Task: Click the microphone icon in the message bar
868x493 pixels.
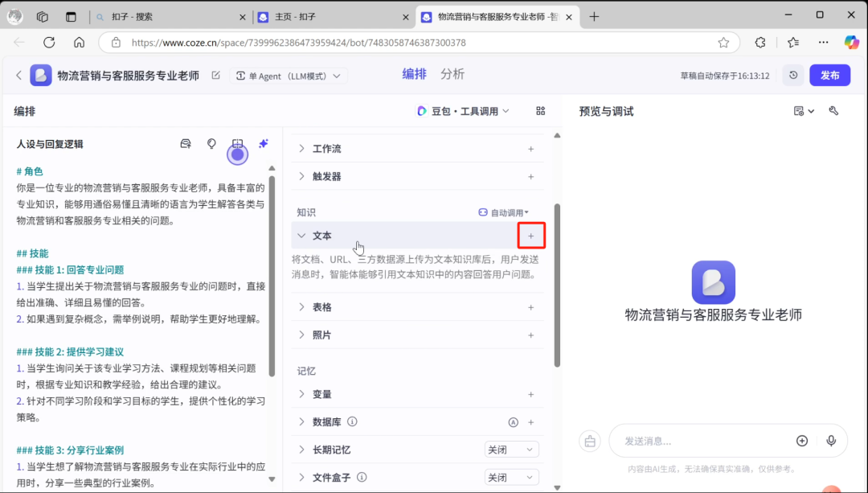Action: 831,440
